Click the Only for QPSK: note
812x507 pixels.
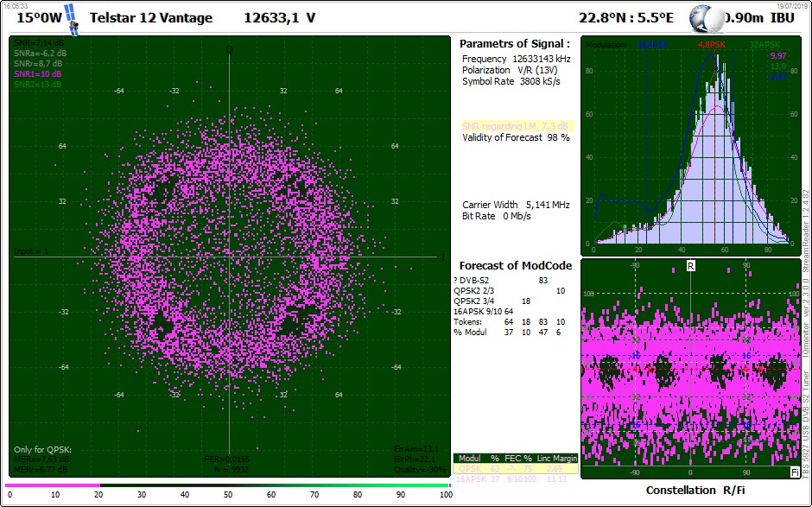coord(42,449)
